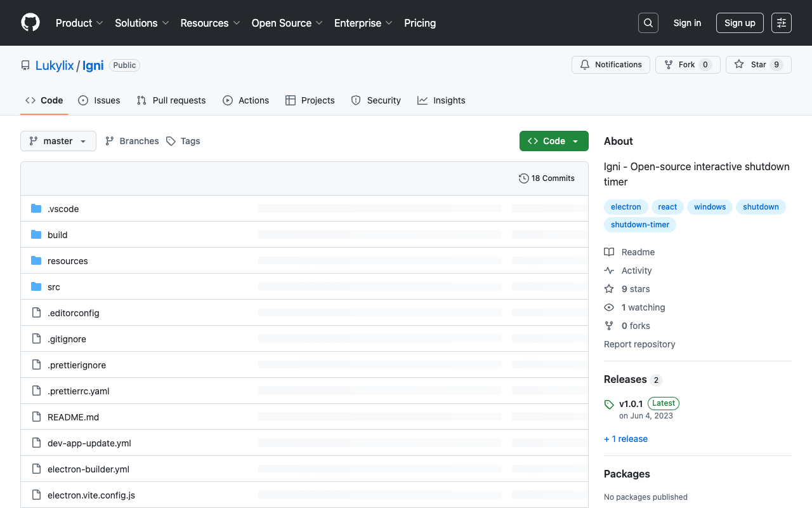The width and height of the screenshot is (812, 508).
Task: Click Report repository
Action: (x=639, y=344)
